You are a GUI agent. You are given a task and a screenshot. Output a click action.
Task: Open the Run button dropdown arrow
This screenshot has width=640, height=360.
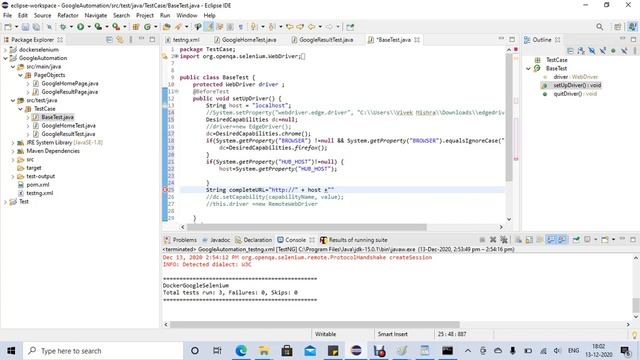coord(88,27)
